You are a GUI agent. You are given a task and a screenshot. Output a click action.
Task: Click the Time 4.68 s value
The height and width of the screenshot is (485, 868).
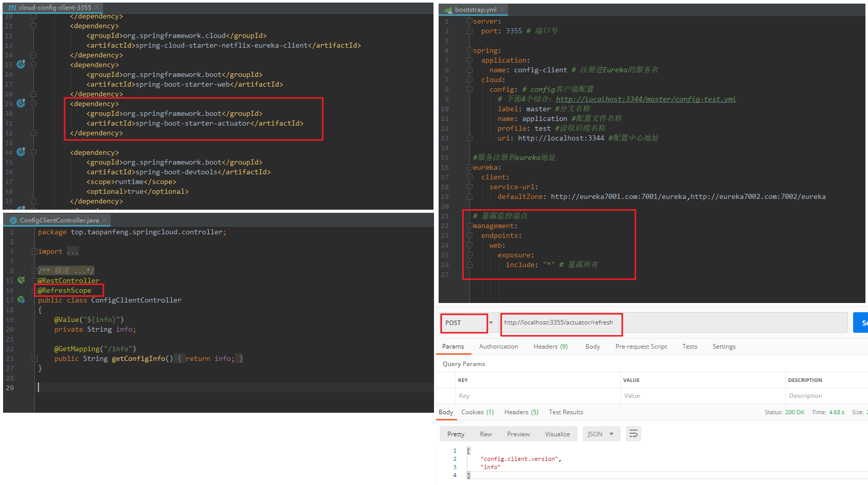tap(836, 412)
